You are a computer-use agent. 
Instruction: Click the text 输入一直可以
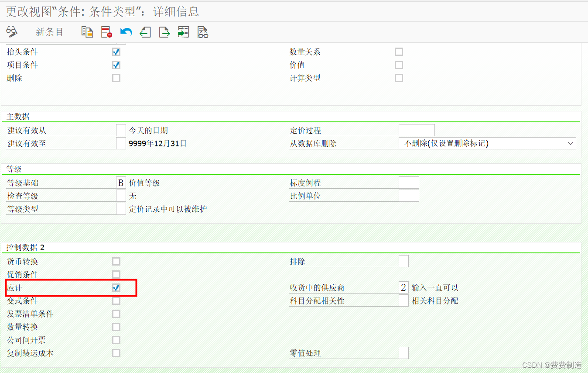[435, 288]
